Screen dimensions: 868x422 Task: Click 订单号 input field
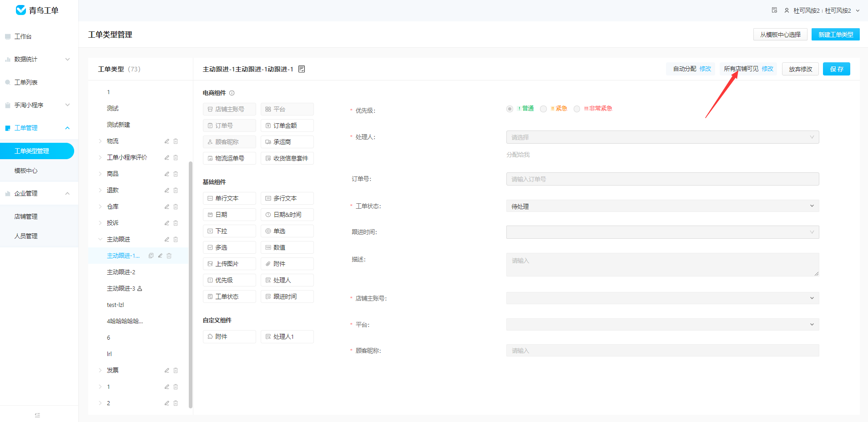click(x=662, y=179)
